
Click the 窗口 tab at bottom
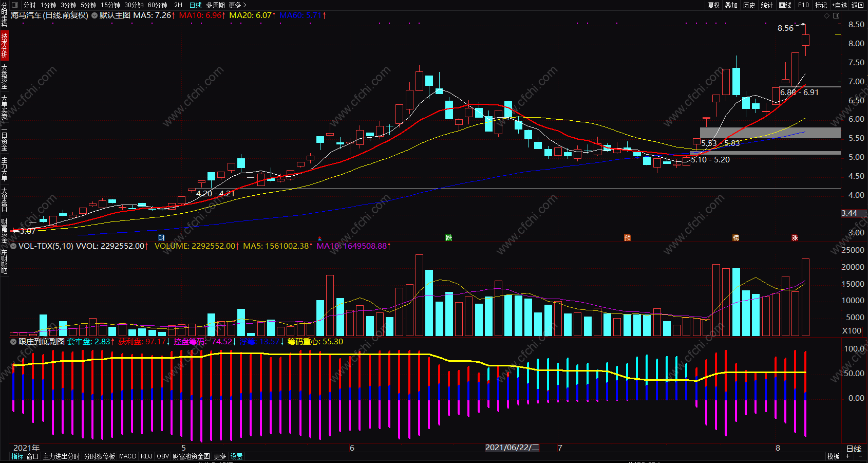pos(32,456)
